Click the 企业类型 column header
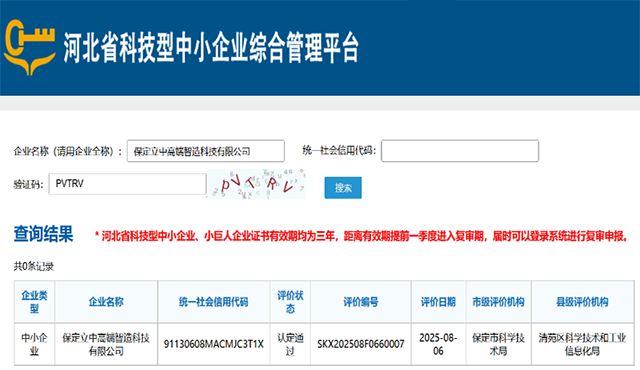 (x=34, y=302)
